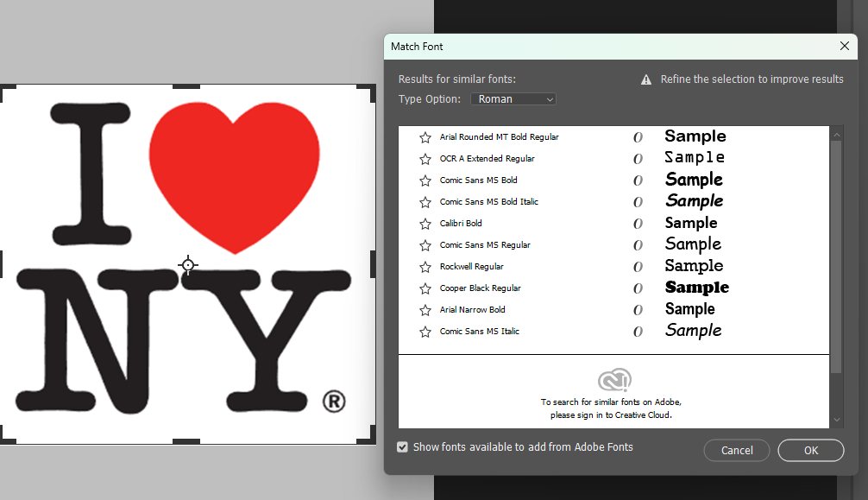This screenshot has height=500, width=868.
Task: Click the font results scrollbar thumb
Action: tap(836, 257)
